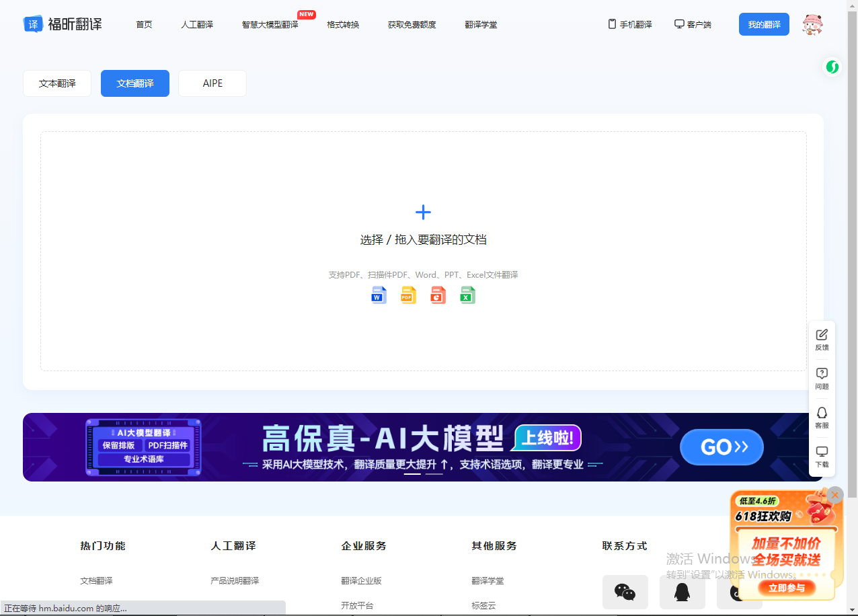Open 手机翻译 mobile translation
Image resolution: width=858 pixels, height=616 pixels.
630,24
